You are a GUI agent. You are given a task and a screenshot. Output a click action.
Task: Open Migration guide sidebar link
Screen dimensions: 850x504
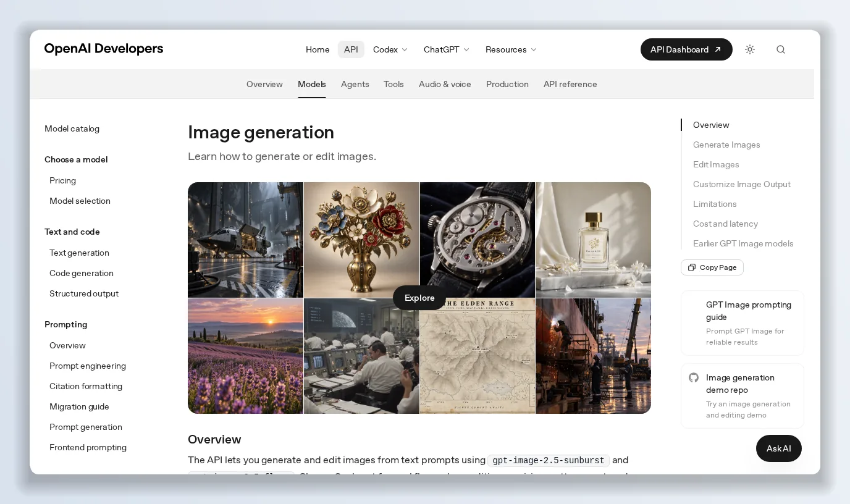click(x=79, y=406)
